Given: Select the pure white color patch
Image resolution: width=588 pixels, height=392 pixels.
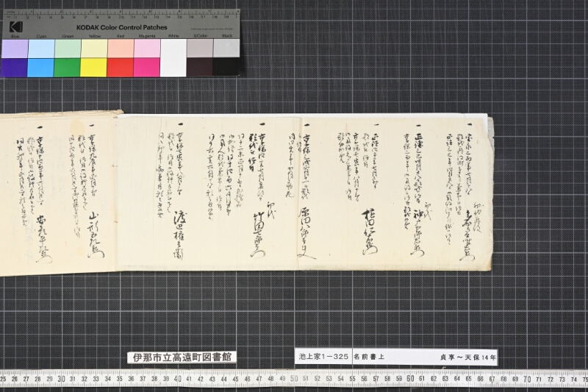Looking at the screenshot, I should tap(173, 58).
